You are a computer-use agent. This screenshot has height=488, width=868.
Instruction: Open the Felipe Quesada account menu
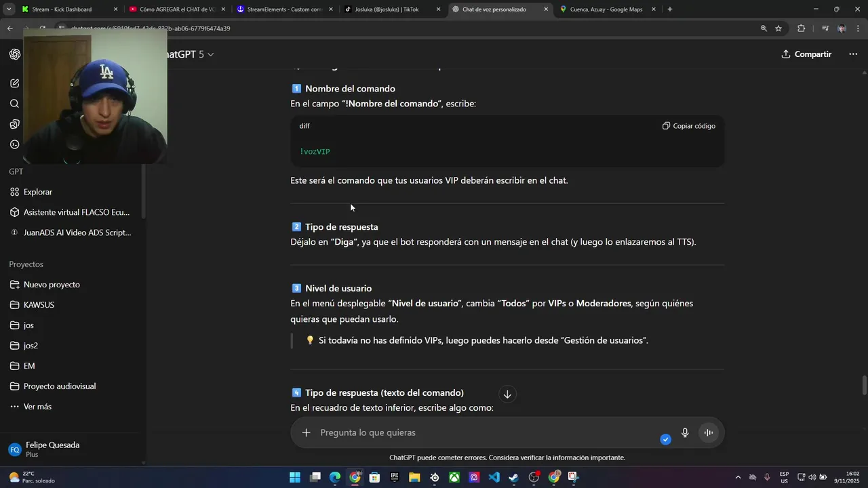(71, 449)
